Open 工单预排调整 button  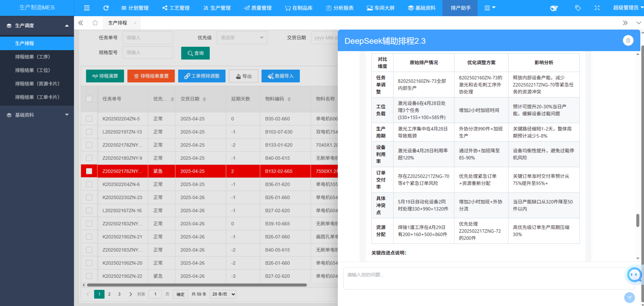(x=202, y=76)
